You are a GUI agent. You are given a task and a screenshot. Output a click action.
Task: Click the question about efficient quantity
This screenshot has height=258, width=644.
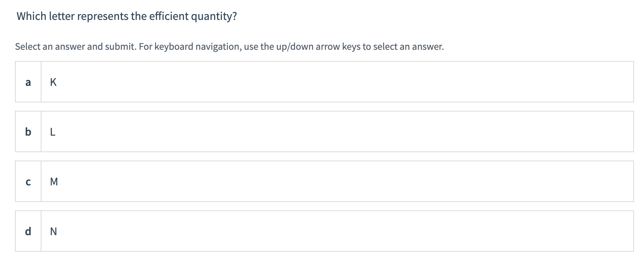click(x=126, y=16)
